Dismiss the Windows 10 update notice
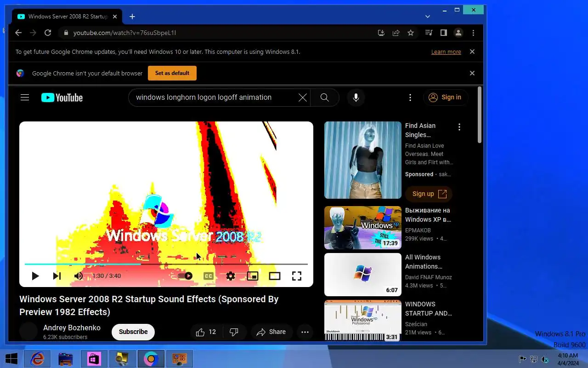Viewport: 588px width, 368px height. (x=472, y=52)
